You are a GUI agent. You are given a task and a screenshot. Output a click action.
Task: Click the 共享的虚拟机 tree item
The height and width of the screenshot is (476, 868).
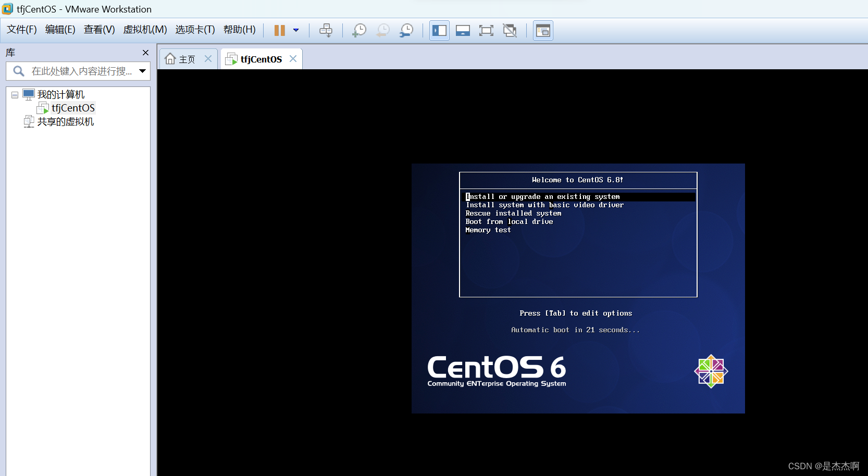click(x=66, y=121)
